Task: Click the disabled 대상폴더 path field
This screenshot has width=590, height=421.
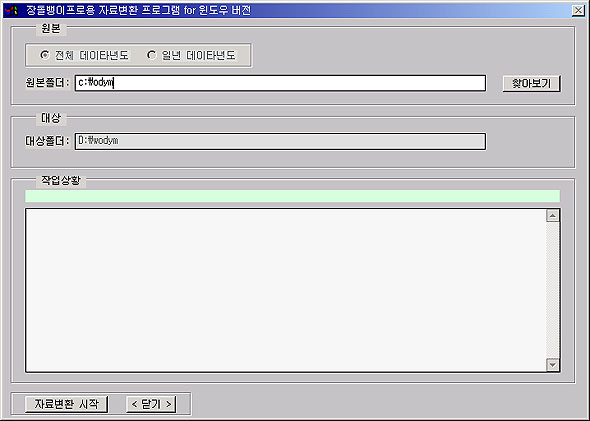Action: tap(280, 141)
